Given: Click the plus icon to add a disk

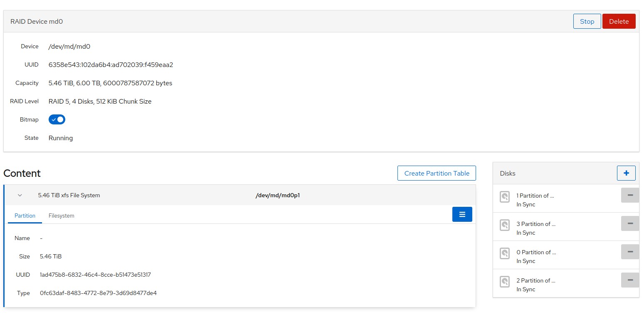Looking at the screenshot, I should tap(626, 173).
